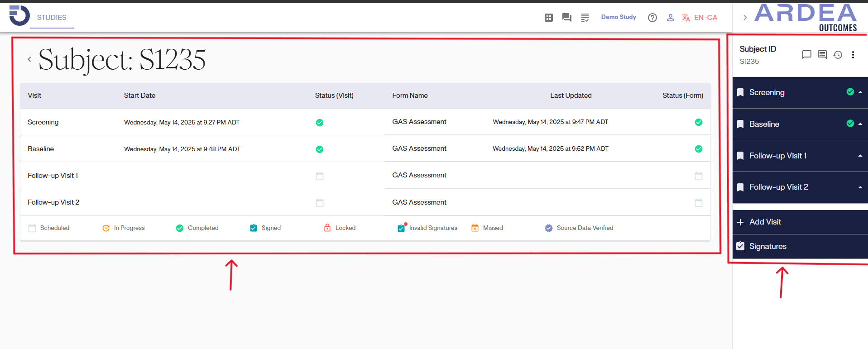Screen dimensions: 868x349
Task: Open the Signatures section
Action: pos(767,246)
